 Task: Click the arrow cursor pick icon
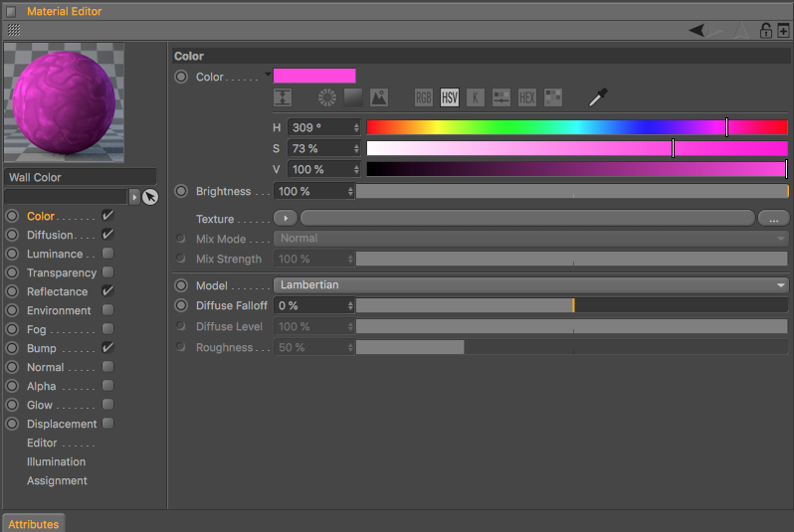150,197
